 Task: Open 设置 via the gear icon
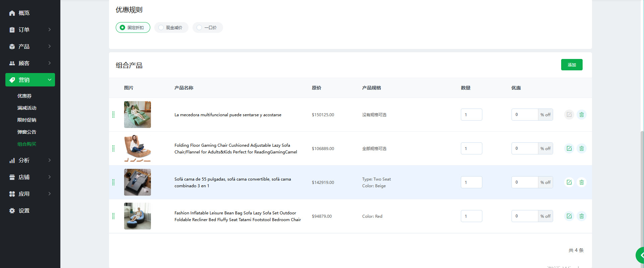[x=12, y=211]
